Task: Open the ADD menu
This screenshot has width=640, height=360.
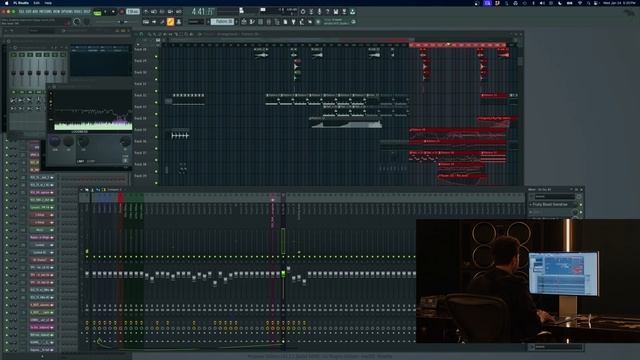Action: click(36, 12)
